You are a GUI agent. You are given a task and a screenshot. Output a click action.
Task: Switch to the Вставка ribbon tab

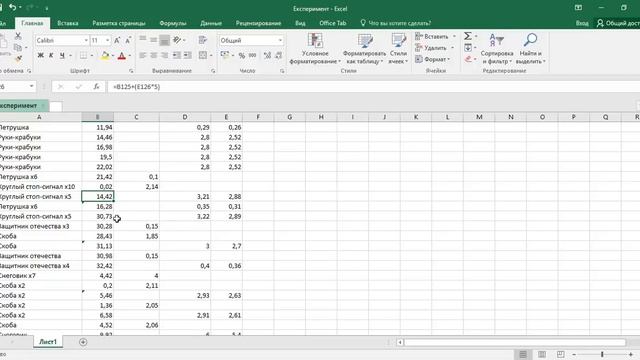68,23
